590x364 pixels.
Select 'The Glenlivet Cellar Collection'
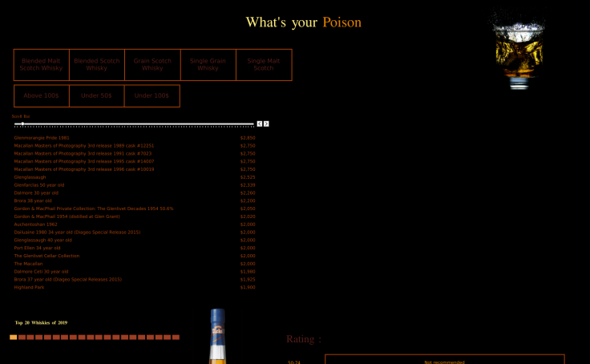46,256
